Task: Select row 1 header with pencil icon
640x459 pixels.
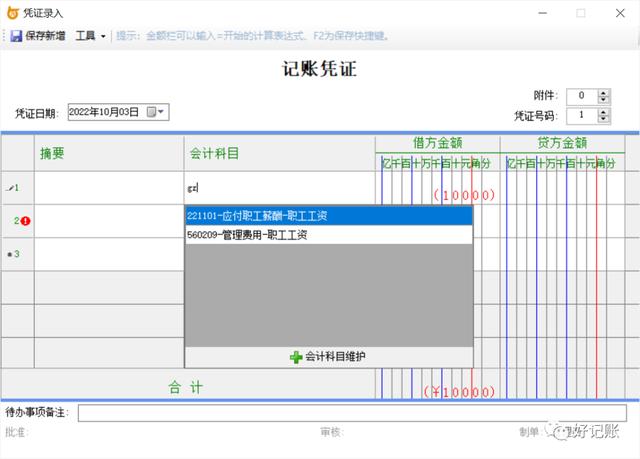Action: (x=18, y=188)
